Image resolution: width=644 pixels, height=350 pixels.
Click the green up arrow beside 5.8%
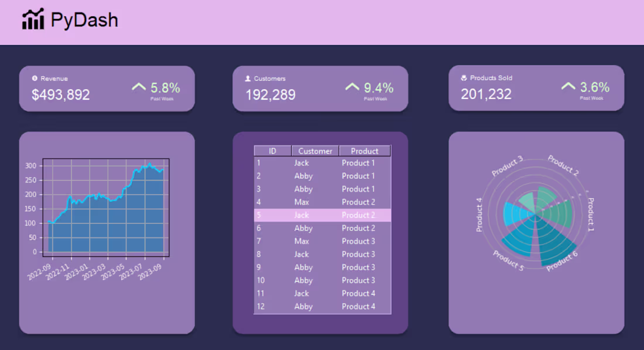tap(139, 87)
